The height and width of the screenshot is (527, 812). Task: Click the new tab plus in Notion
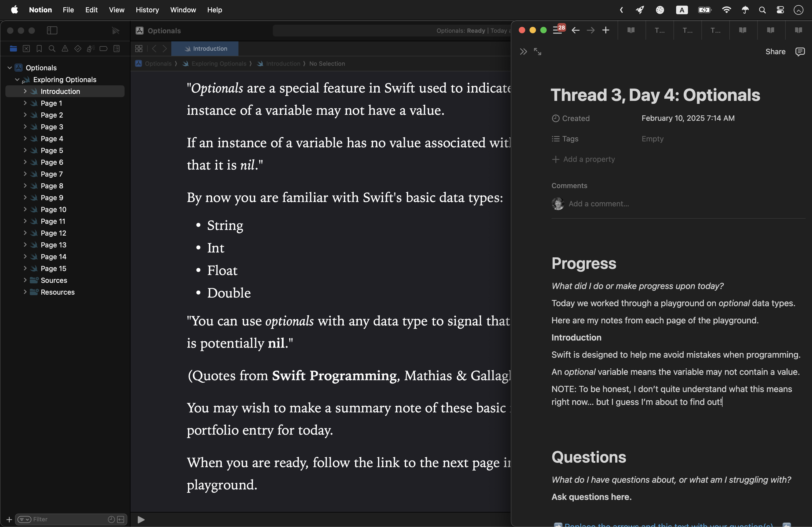tap(606, 30)
